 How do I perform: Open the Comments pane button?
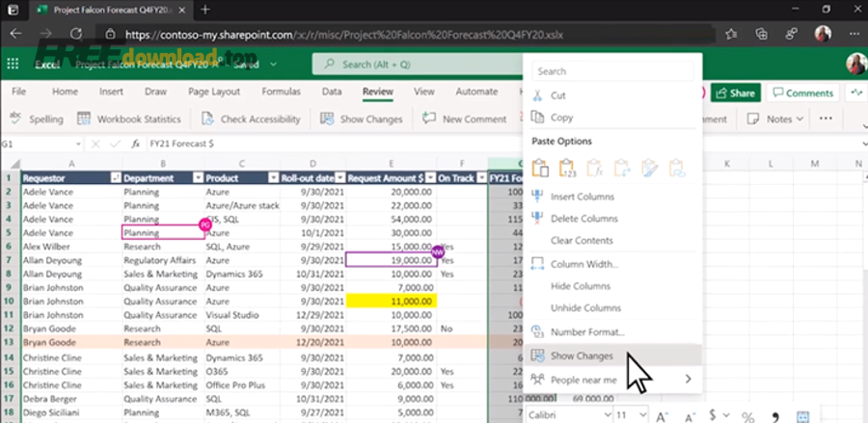[802, 93]
